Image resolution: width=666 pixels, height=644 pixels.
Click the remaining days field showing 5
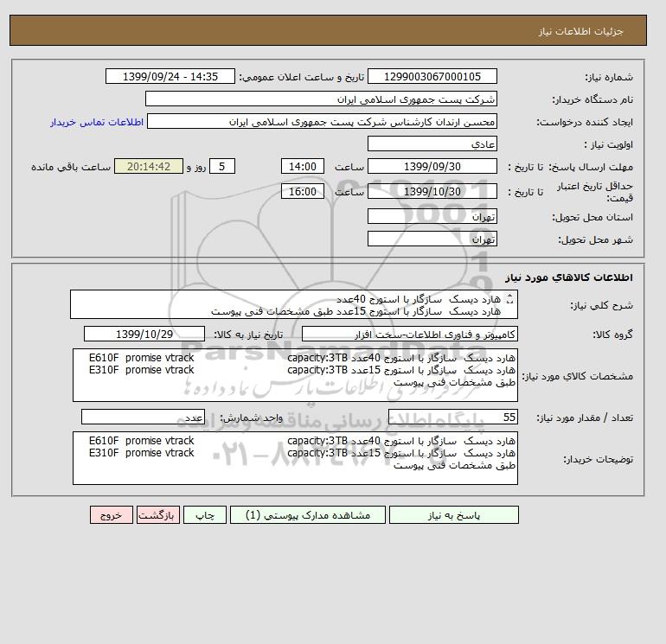(221, 167)
